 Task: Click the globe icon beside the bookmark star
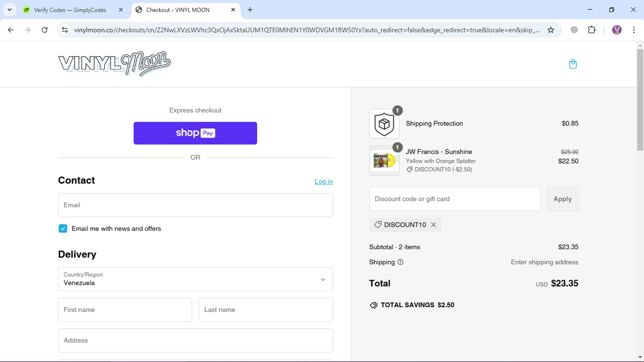click(x=574, y=30)
